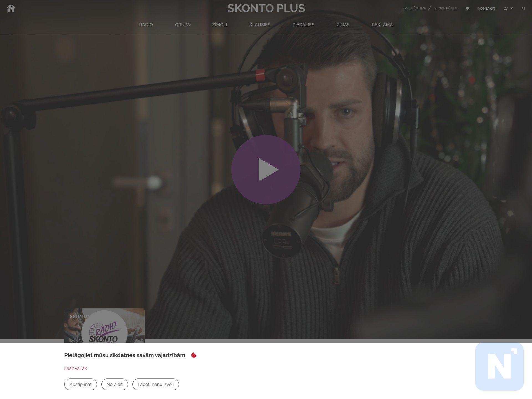The width and height of the screenshot is (532, 399).
Task: Click the PIESLĒGTIES login link
Action: point(415,8)
